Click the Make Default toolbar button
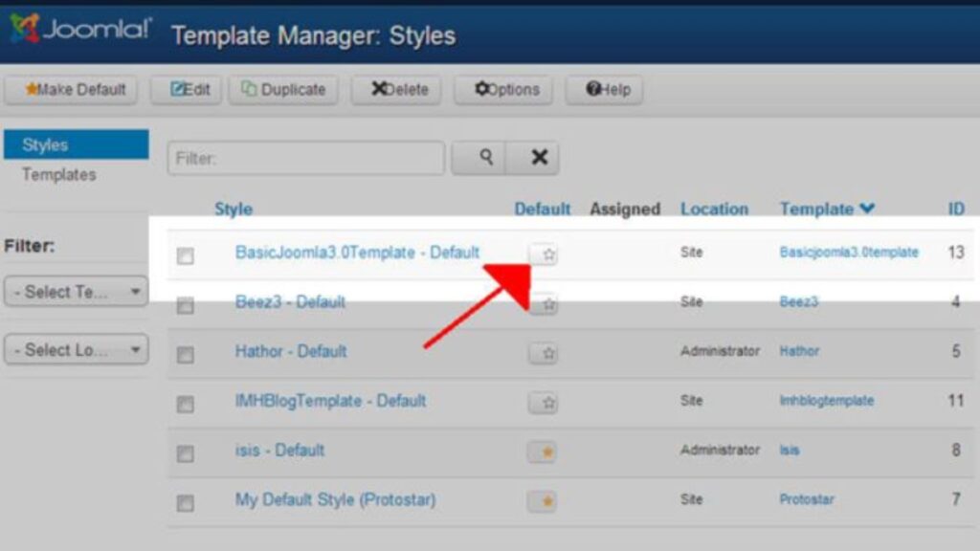980x551 pixels. coord(71,89)
